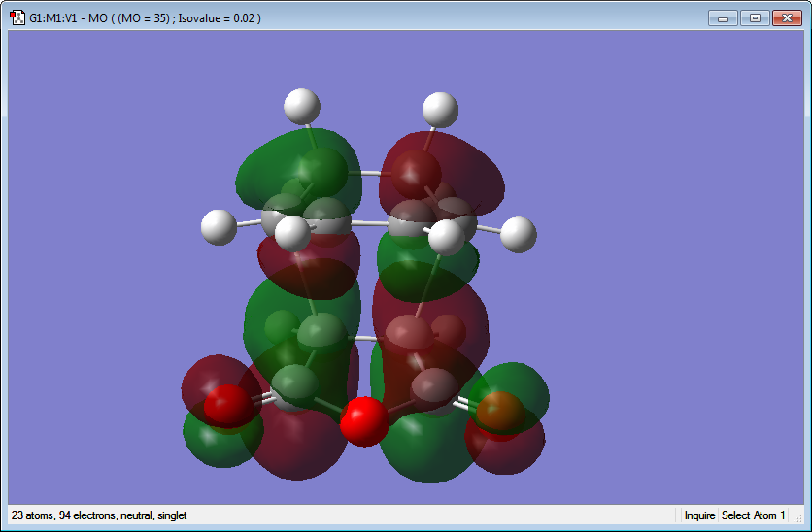This screenshot has width=812, height=532.
Task: Maximize the molecule viewer window
Action: tap(755, 18)
